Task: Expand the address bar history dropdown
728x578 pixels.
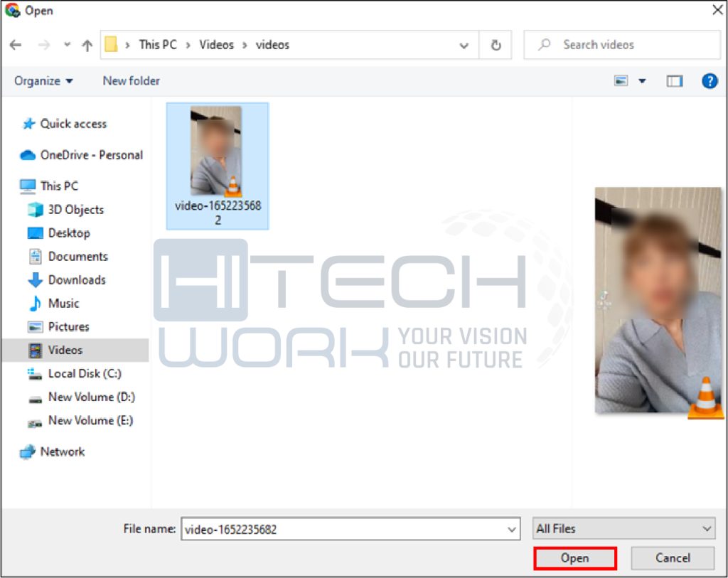Action: pyautogui.click(x=464, y=46)
